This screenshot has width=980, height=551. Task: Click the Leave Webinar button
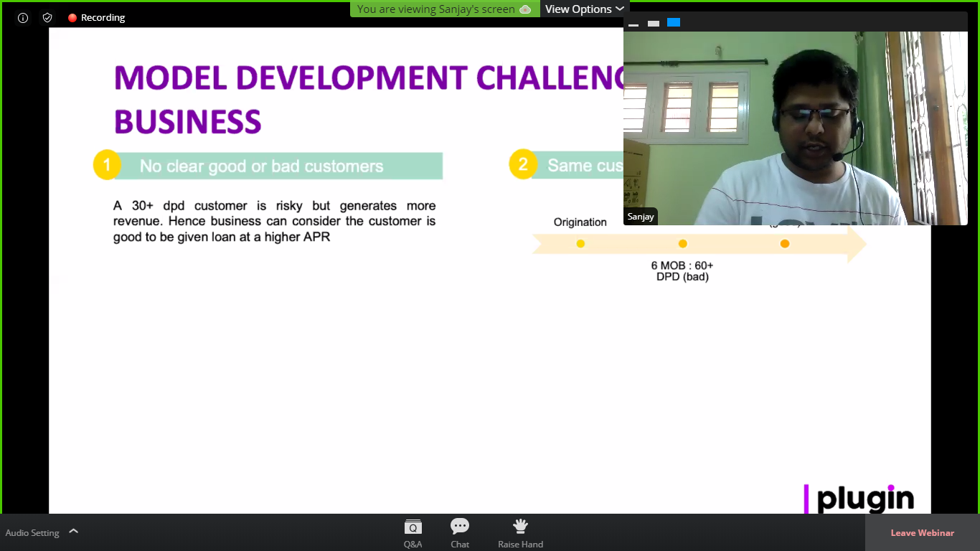click(922, 533)
